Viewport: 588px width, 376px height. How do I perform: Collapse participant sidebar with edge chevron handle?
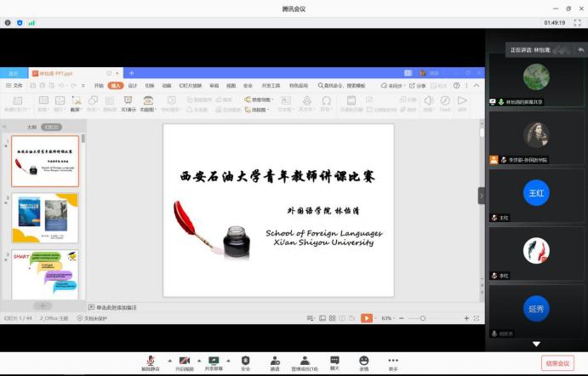[x=482, y=196]
